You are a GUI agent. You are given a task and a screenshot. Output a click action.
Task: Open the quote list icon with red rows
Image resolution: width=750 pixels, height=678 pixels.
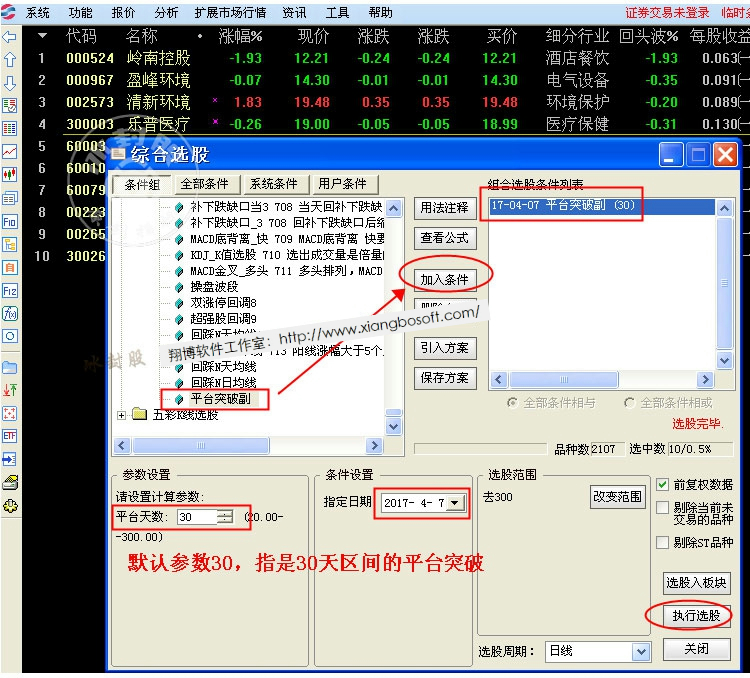(x=10, y=105)
